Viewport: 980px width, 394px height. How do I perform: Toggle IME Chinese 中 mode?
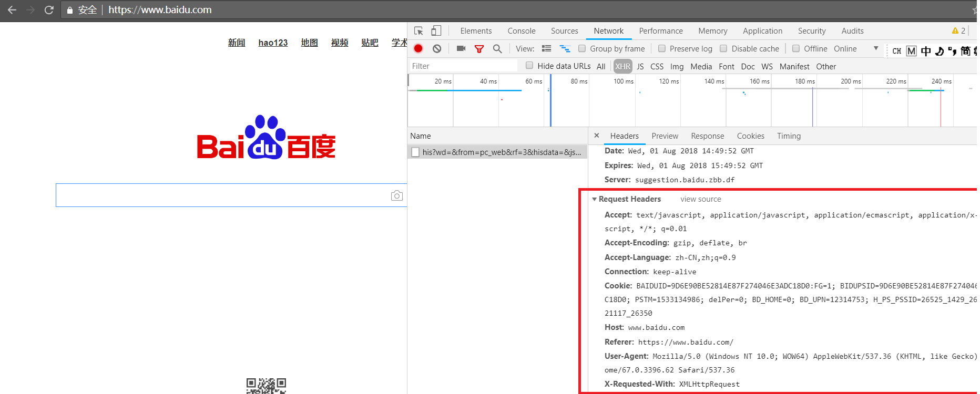tap(926, 51)
